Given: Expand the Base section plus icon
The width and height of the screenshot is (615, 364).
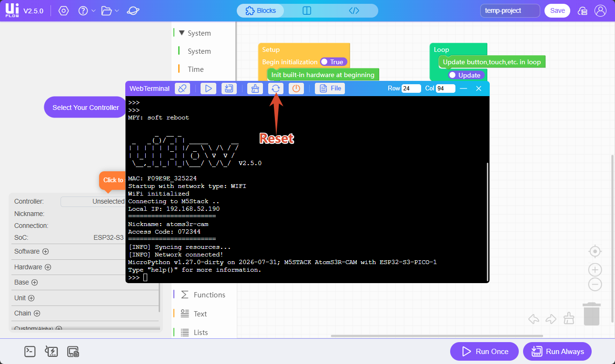Looking at the screenshot, I should (x=35, y=282).
